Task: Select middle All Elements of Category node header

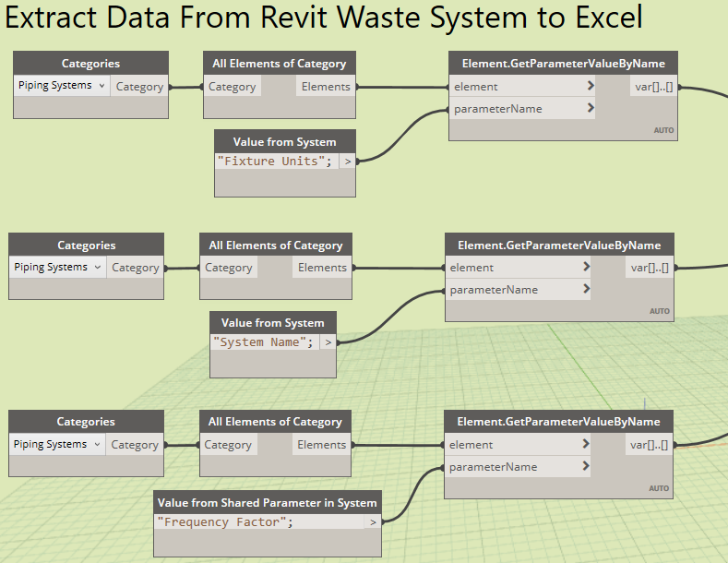Action: coord(276,245)
